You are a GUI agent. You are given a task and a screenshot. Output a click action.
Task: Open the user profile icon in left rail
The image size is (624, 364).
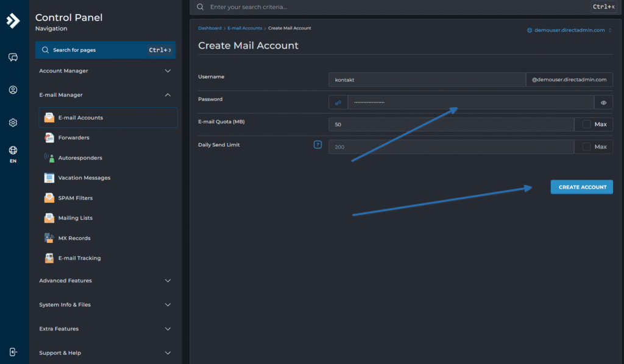click(x=13, y=90)
